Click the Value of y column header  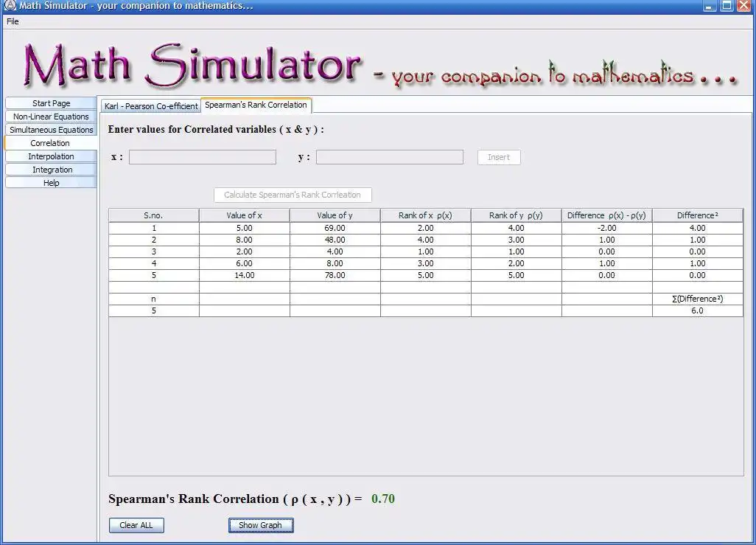tap(335, 215)
